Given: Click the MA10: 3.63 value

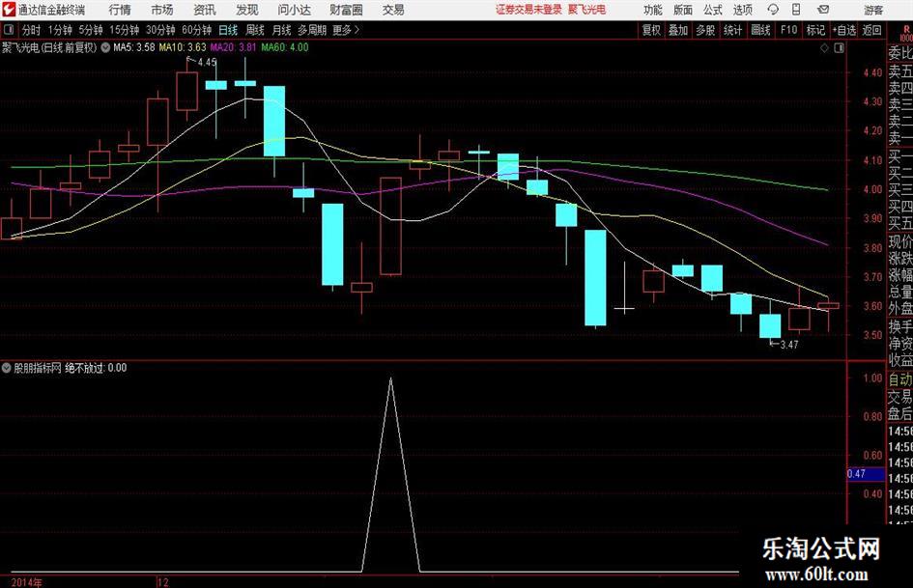Looking at the screenshot, I should (x=183, y=47).
